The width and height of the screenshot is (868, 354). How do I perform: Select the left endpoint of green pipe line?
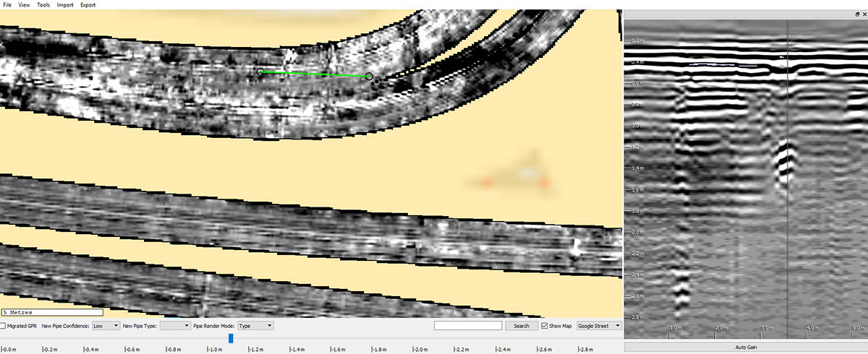pos(260,72)
